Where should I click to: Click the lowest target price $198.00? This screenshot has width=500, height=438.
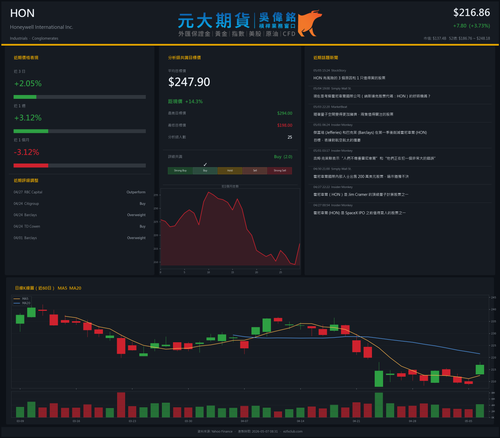coord(285,125)
